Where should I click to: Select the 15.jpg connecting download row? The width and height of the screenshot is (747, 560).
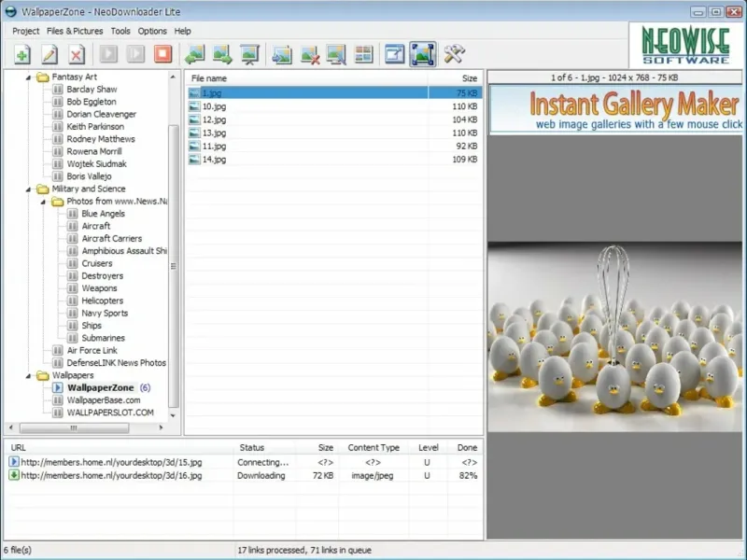click(244, 462)
